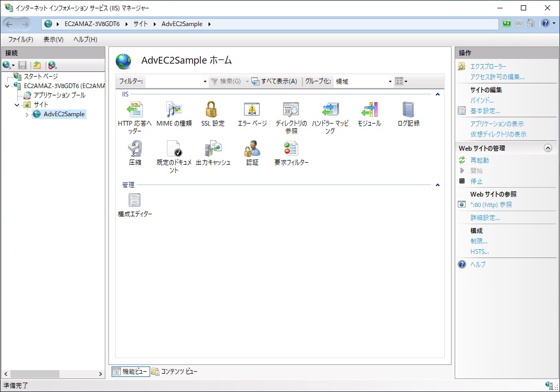Open the 既定のドキュメント feature icon
The width and height of the screenshot is (560, 392).
pos(174,149)
